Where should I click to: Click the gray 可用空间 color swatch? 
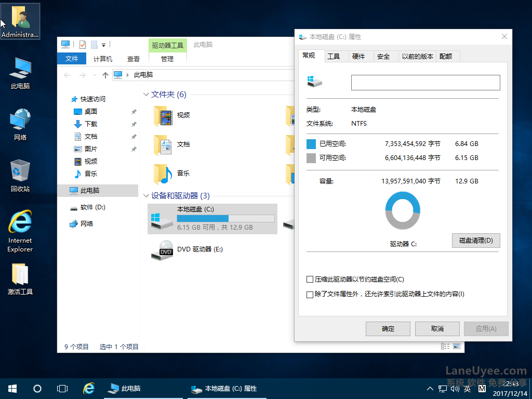click(x=311, y=158)
